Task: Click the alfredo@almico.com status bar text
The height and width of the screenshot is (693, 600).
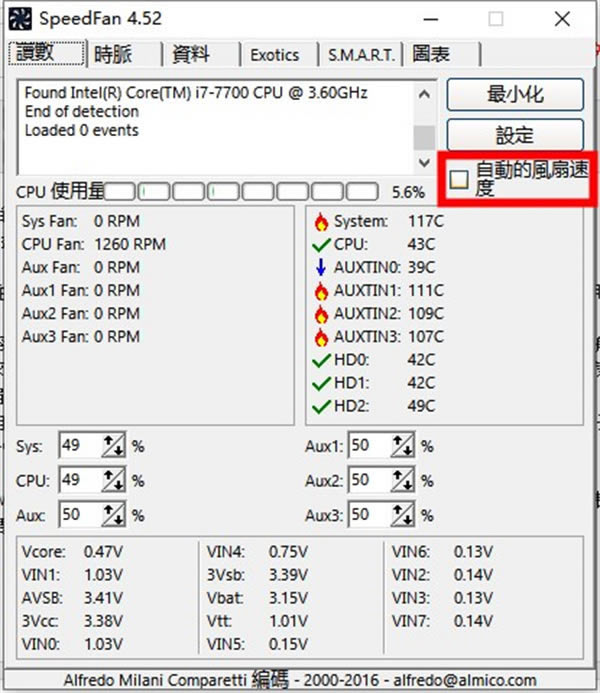Action: [465, 680]
